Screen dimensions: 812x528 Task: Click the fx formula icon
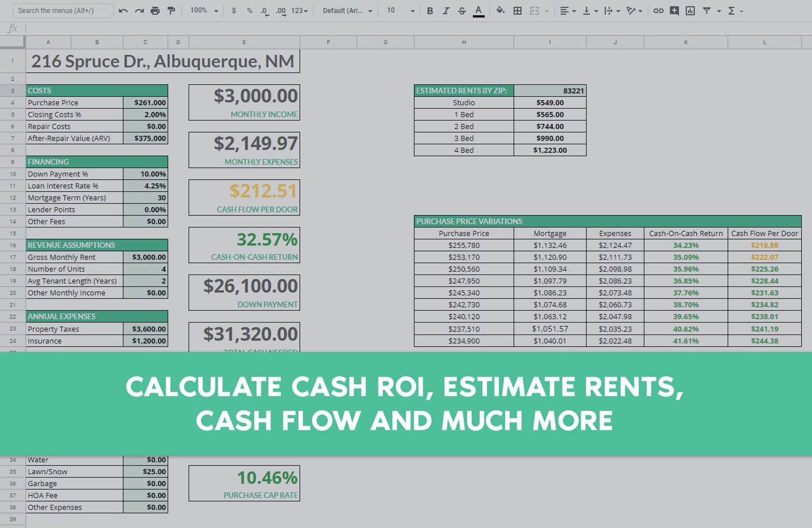pos(13,29)
